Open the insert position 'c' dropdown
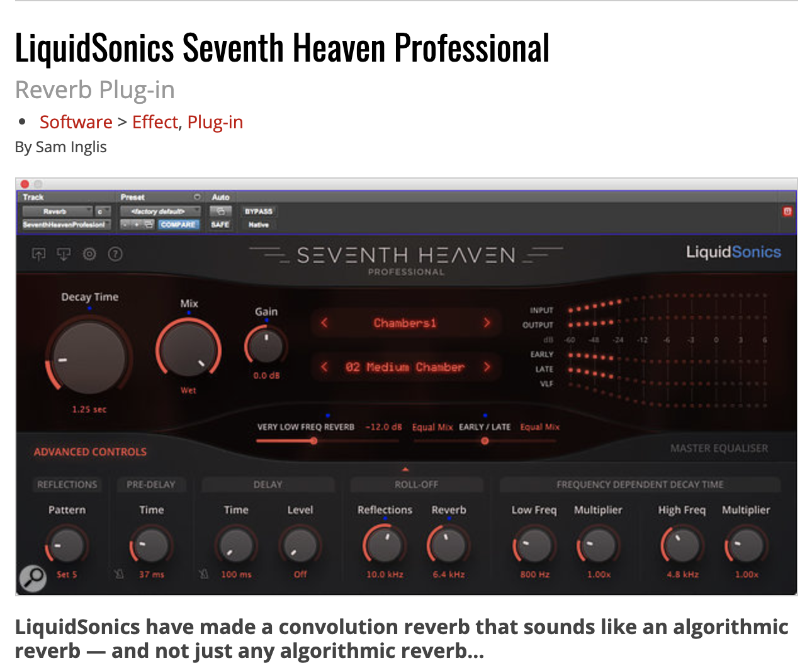Screen dimensions: 812x668 (103, 211)
